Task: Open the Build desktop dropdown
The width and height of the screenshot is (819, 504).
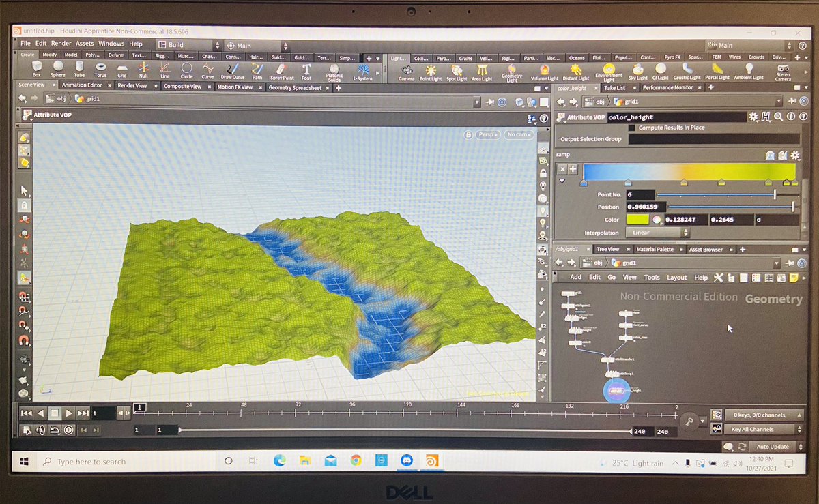Action: coord(188,46)
